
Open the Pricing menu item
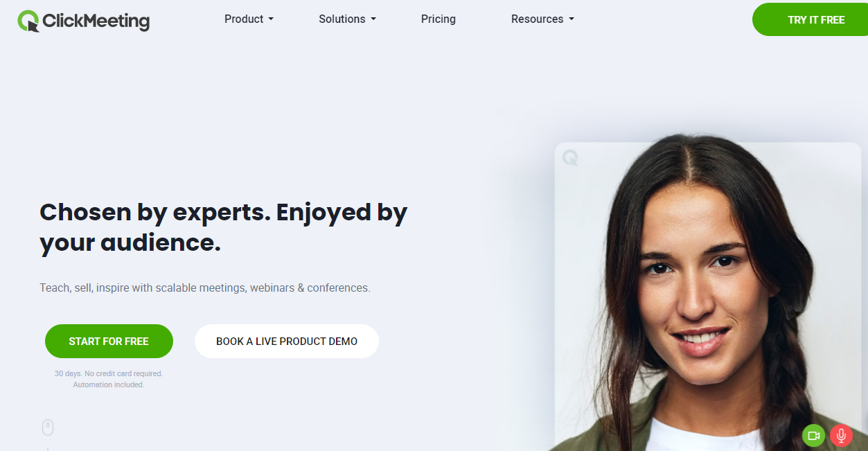click(439, 19)
